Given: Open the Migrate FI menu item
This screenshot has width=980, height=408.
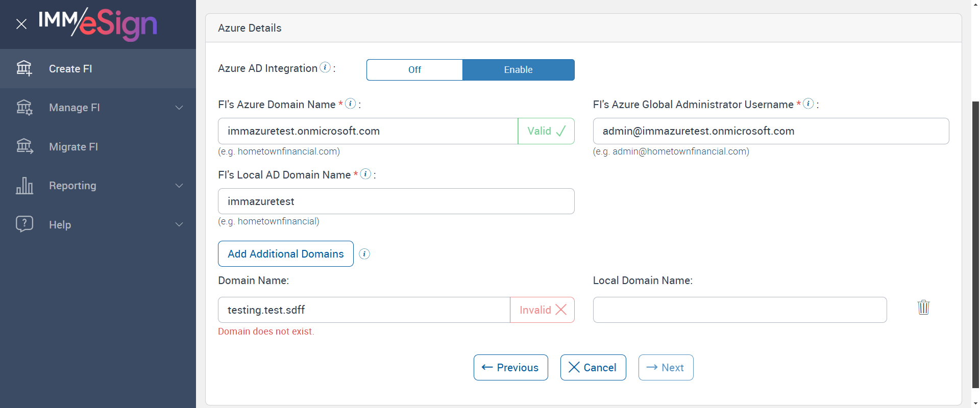Looking at the screenshot, I should (x=73, y=147).
